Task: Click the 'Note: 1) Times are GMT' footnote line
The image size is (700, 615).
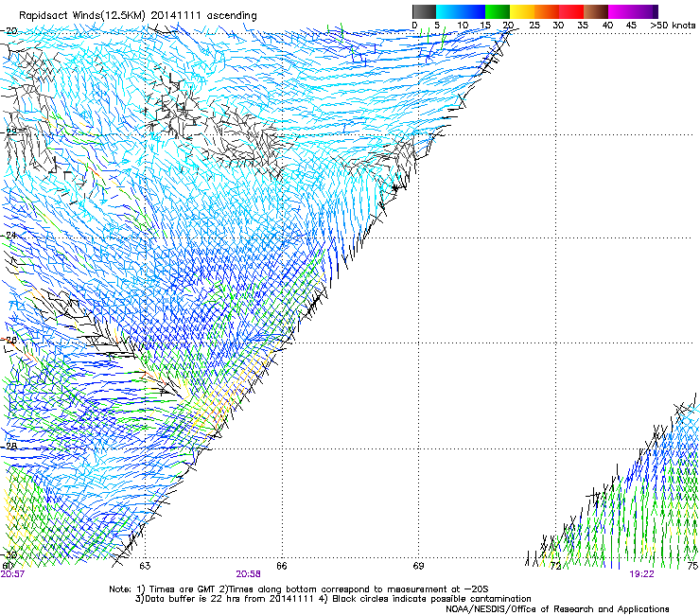Action: click(x=299, y=589)
